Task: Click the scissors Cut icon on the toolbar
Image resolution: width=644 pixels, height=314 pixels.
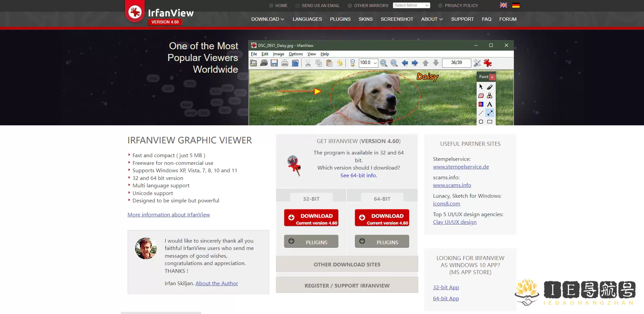Action: (308, 63)
